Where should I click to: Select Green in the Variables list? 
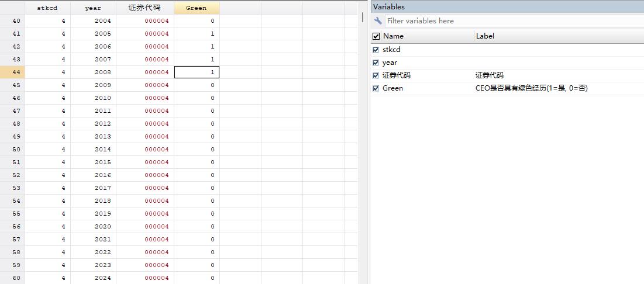[393, 88]
